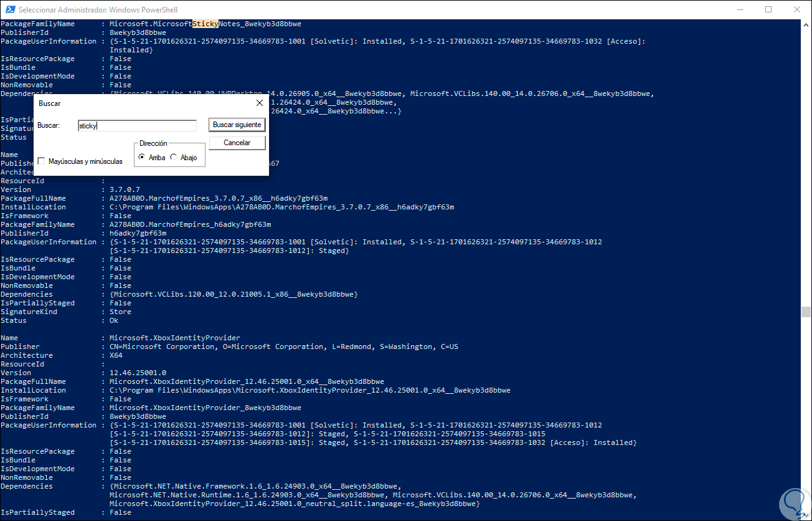Viewport: 812px width, 521px height.
Task: Click the Name value "Microsoft.XboxIdentityProvider"
Action: coord(175,338)
